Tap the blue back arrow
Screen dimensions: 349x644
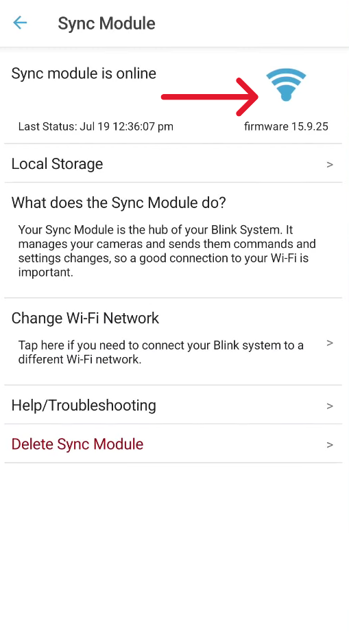click(x=20, y=23)
